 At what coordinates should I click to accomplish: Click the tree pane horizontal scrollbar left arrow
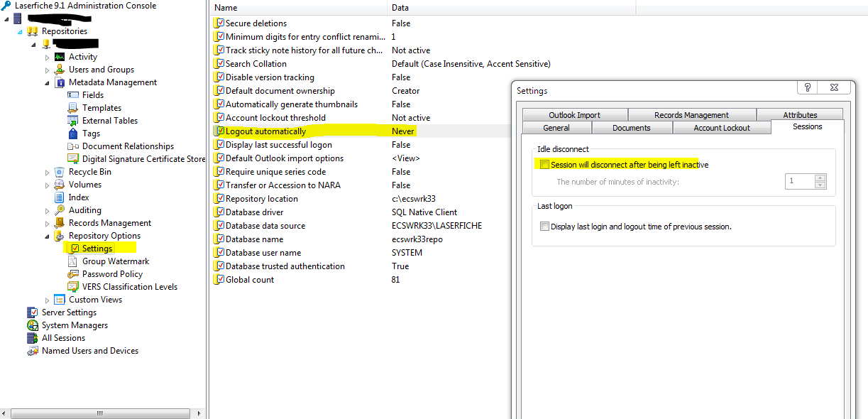click(x=6, y=413)
